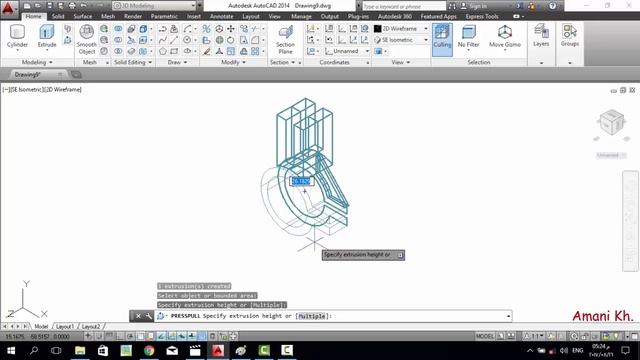Open the Express Tools ribbon tab

[482, 16]
